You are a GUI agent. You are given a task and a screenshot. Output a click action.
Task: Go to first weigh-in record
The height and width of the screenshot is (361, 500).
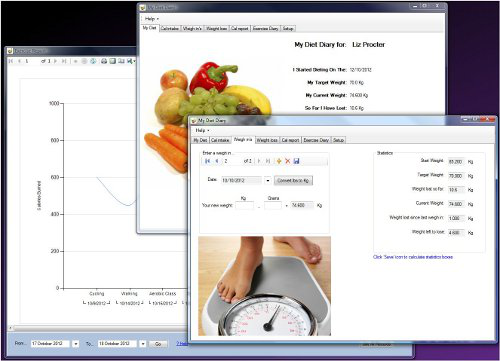coord(207,161)
